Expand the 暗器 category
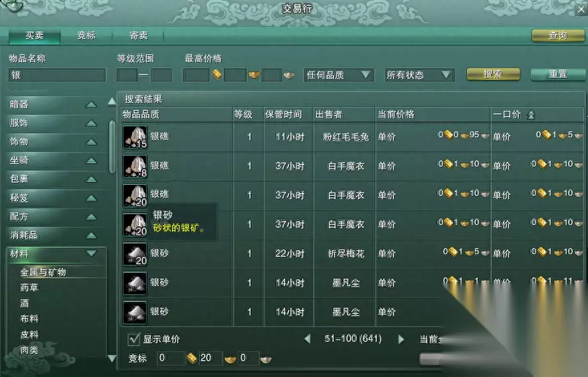The width and height of the screenshot is (588, 377). [91, 105]
